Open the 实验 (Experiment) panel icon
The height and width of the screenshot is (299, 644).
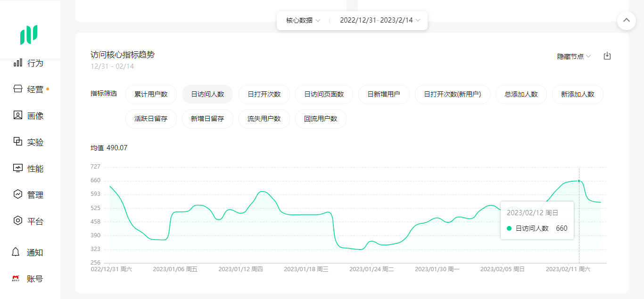pyautogui.click(x=17, y=142)
